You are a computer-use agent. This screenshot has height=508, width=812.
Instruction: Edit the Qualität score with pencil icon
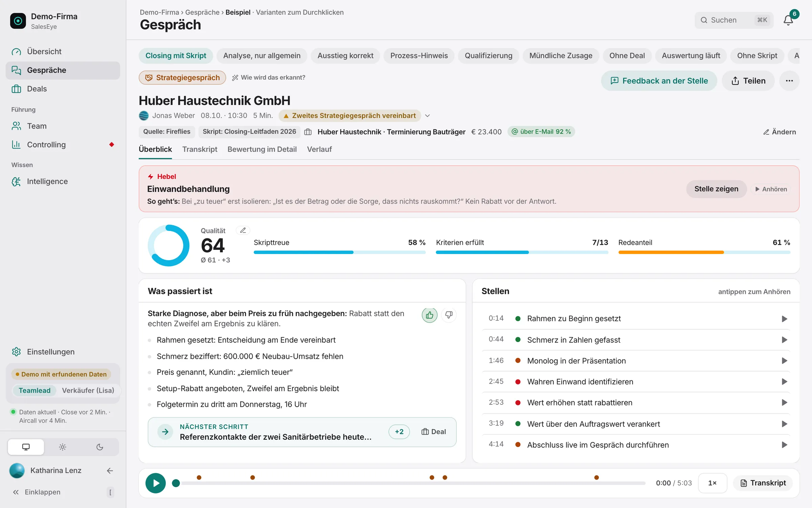[x=243, y=230]
